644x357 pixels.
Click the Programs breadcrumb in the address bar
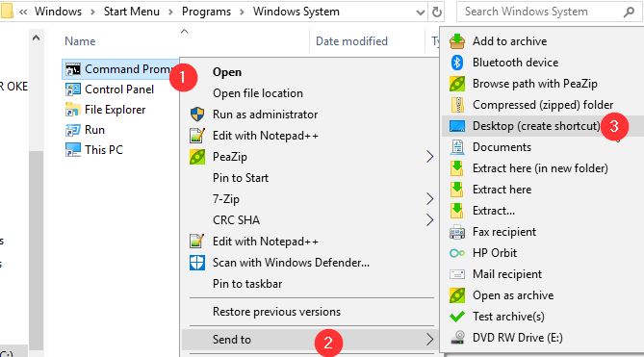click(x=206, y=12)
